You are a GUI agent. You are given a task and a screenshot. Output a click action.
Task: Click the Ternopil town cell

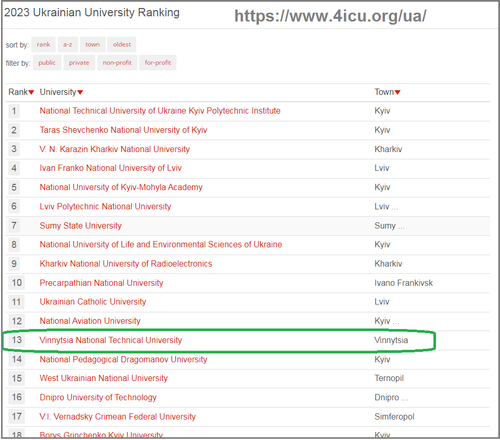pos(389,378)
